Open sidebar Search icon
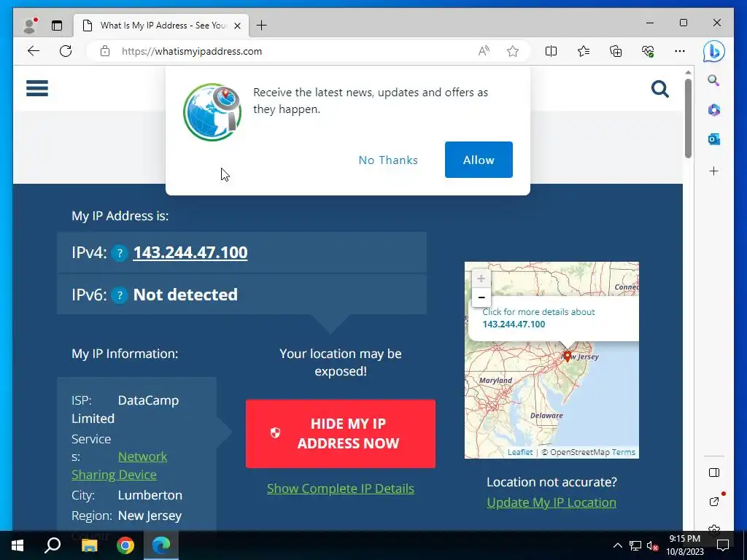The image size is (747, 560). click(713, 80)
